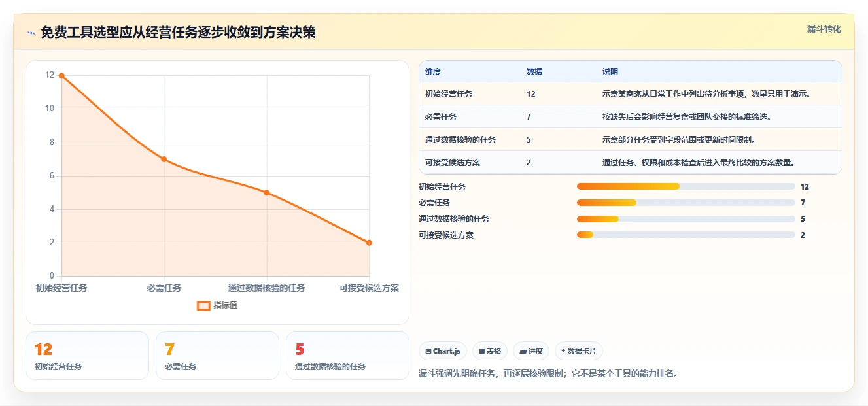Select the title text 免费工具选型应从经营任务逐步收敛到方案决策
The height and width of the screenshot is (406, 868).
point(178,32)
